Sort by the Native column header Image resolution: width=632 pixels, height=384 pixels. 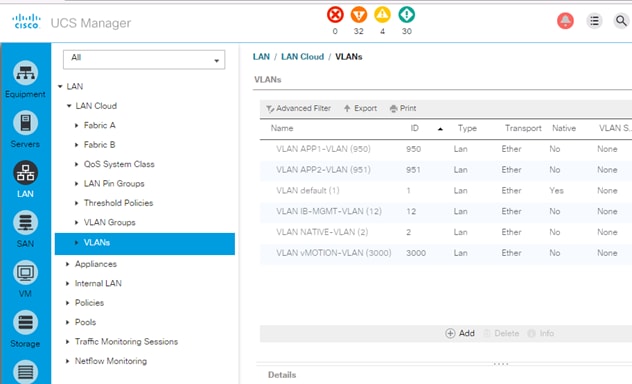pyautogui.click(x=564, y=128)
